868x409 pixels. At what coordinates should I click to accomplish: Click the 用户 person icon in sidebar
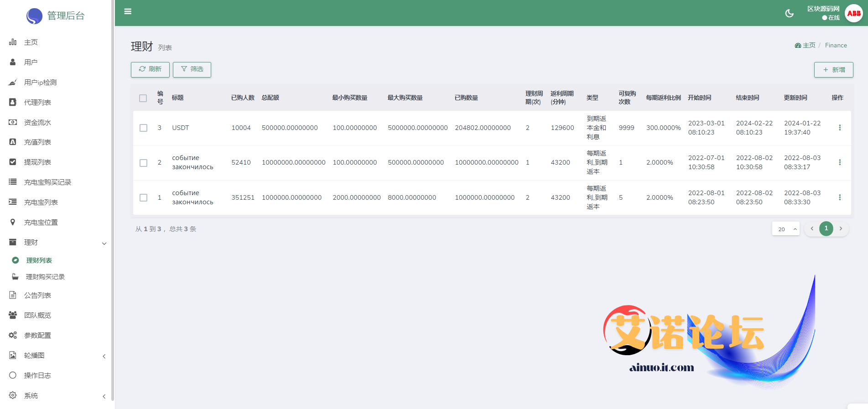pyautogui.click(x=13, y=62)
